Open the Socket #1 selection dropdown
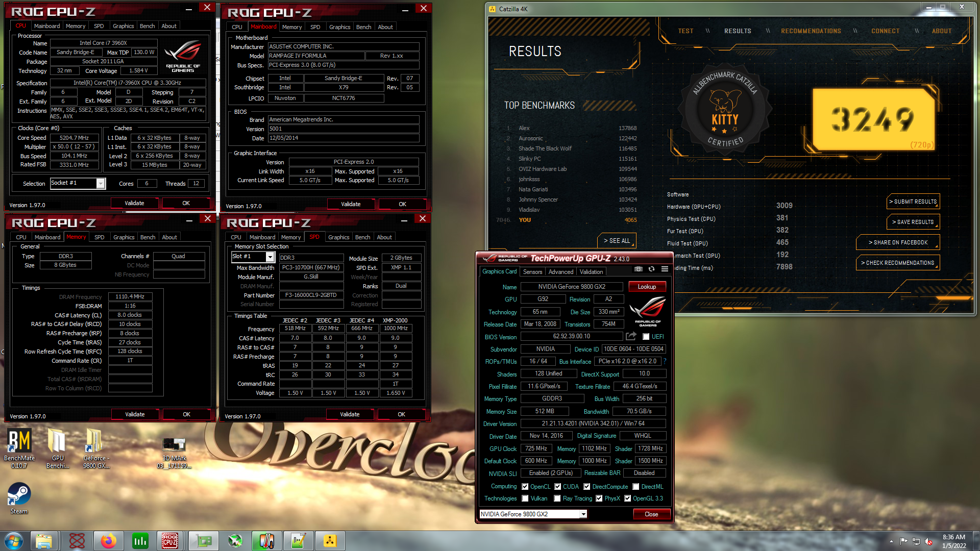 tap(78, 183)
